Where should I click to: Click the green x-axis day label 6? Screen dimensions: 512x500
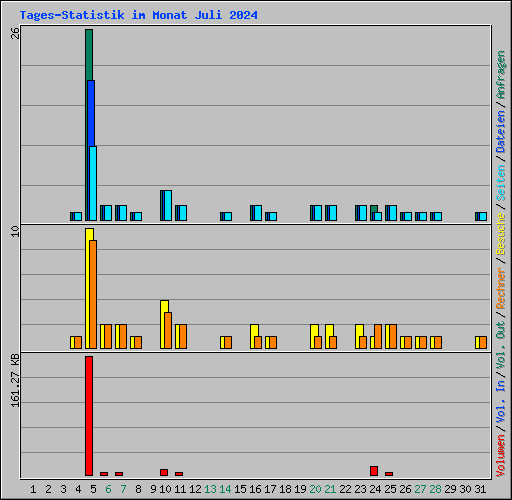click(x=108, y=489)
